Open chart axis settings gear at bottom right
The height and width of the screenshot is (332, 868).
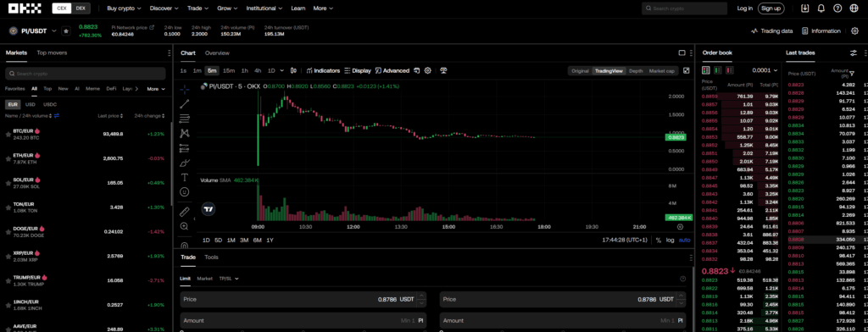[680, 226]
